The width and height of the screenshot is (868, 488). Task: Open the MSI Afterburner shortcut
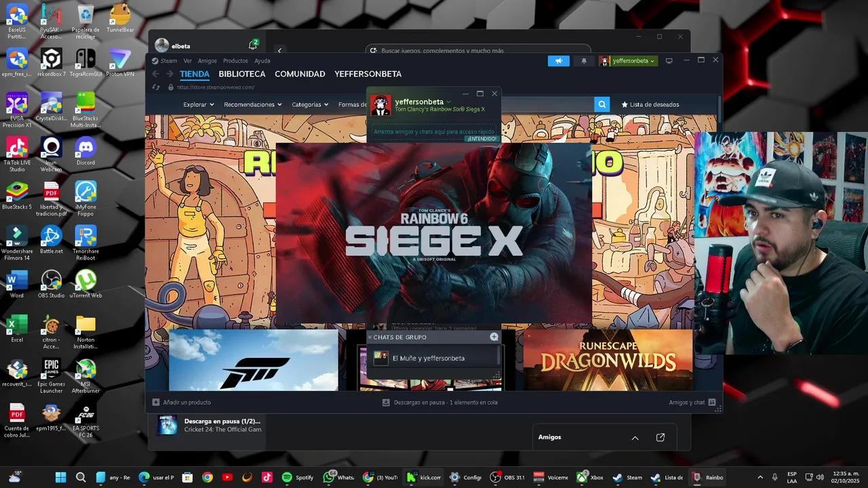coord(85,376)
